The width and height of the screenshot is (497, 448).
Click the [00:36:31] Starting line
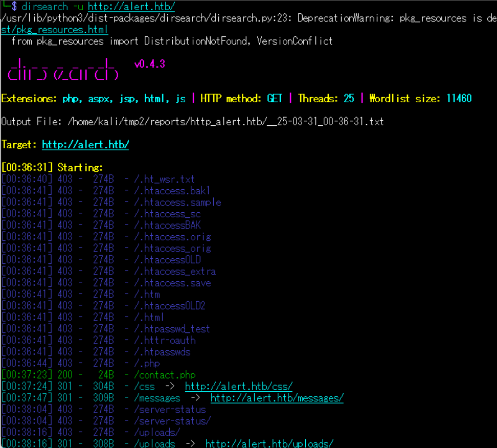tap(52, 168)
